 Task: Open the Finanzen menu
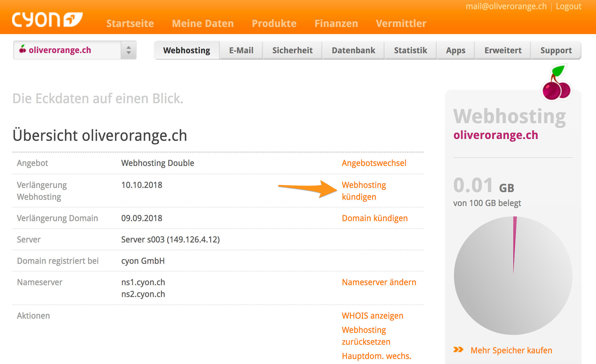336,23
